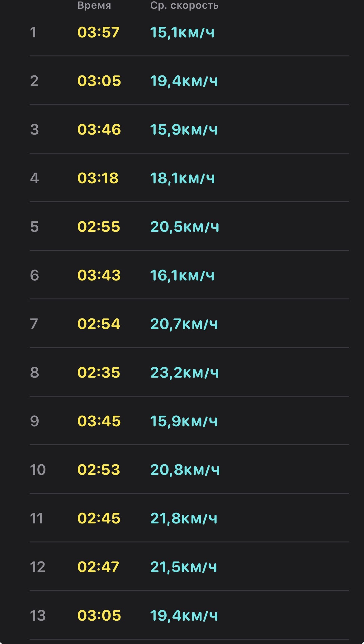Select split 9 time 03:45
This screenshot has height=644, width=364.
pyautogui.click(x=99, y=421)
